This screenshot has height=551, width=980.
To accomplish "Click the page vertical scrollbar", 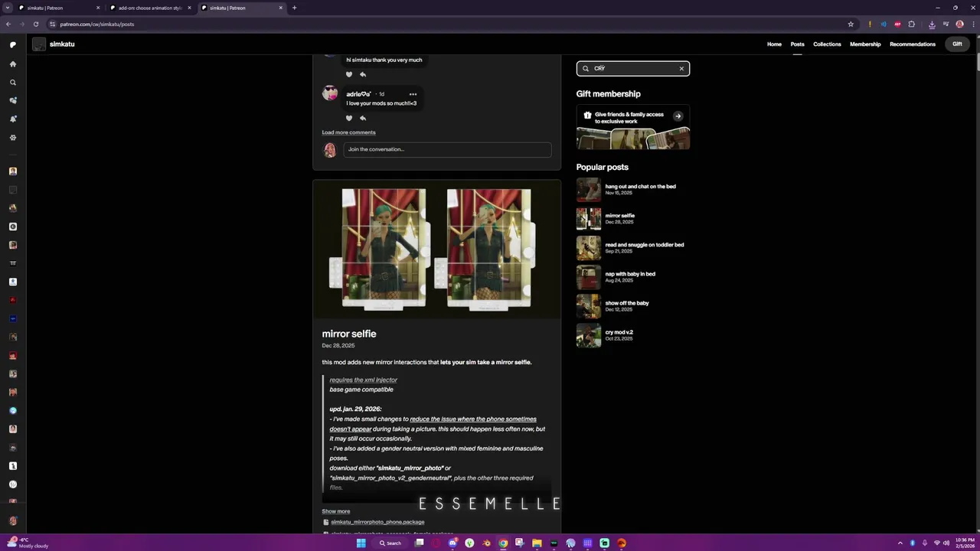I will 977,64.
